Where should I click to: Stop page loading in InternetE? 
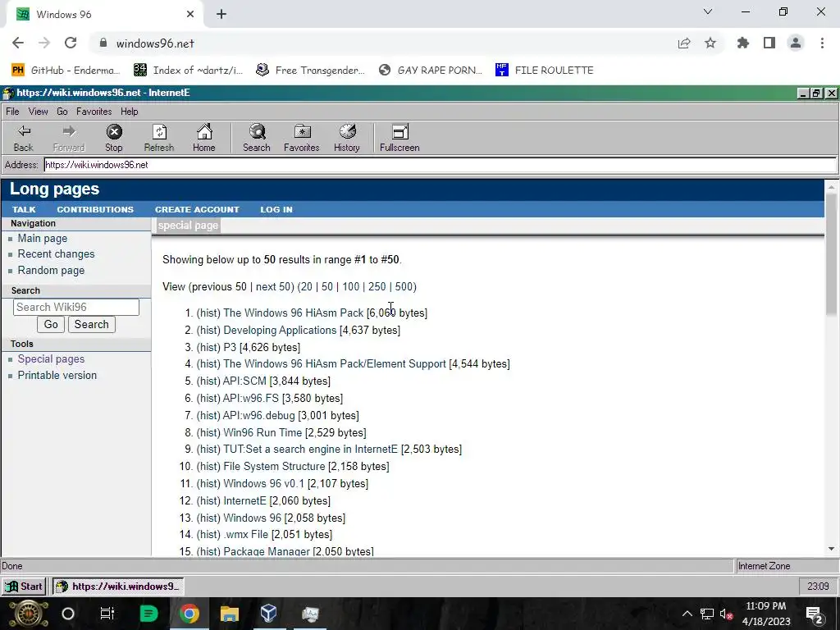pos(113,138)
